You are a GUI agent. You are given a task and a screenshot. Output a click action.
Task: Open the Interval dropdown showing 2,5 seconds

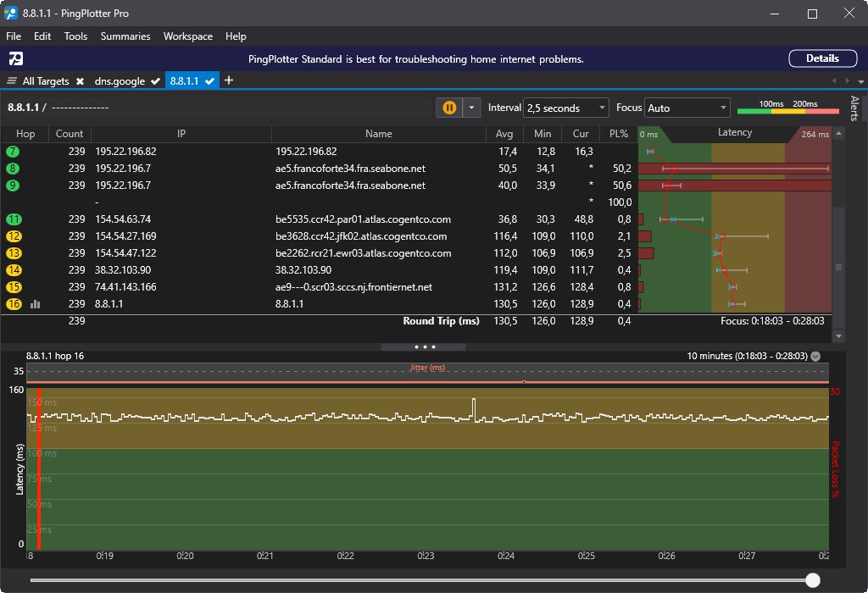coord(565,108)
